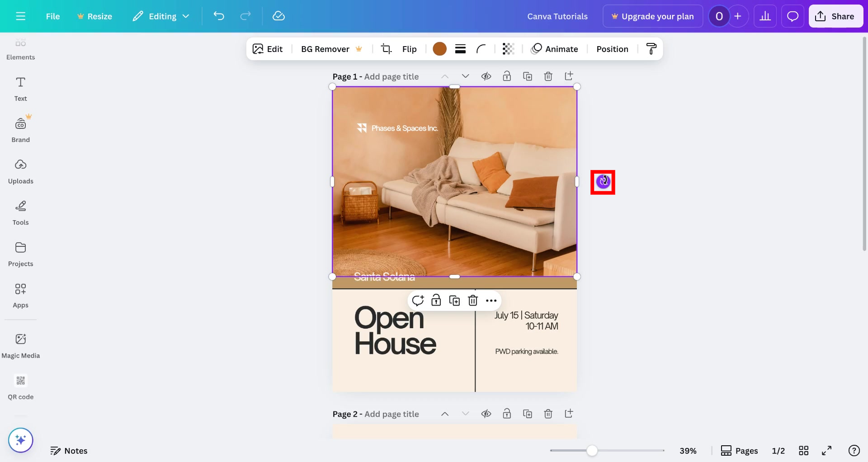This screenshot has width=868, height=462.
Task: Lock Page 1
Action: 507,76
